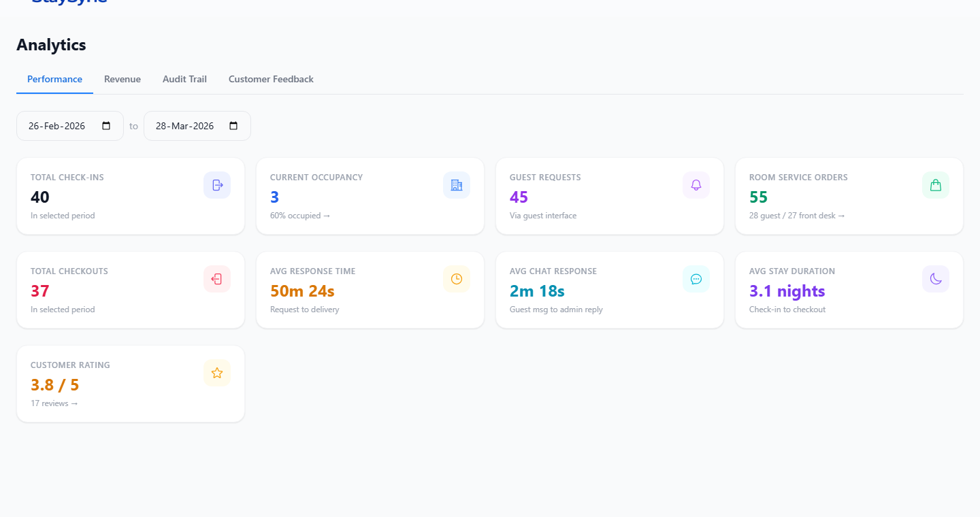The height and width of the screenshot is (517, 980).
Task: Click inside the start date input field
Action: click(x=58, y=125)
